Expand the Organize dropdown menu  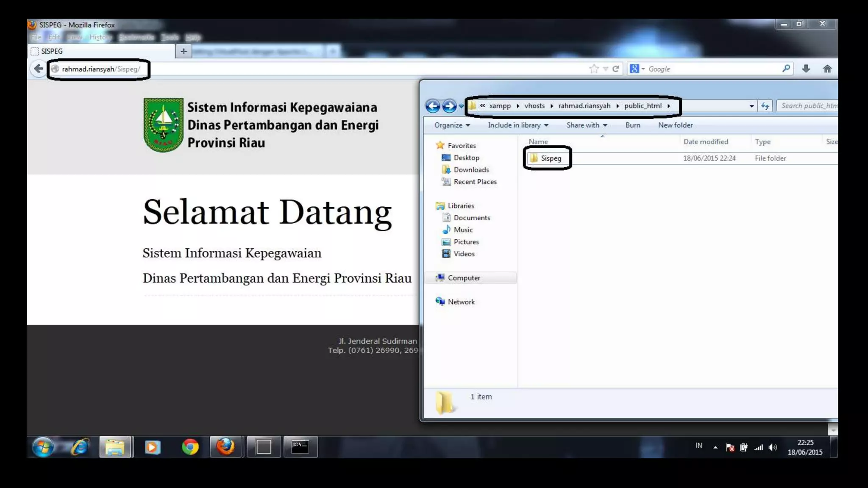(x=452, y=125)
